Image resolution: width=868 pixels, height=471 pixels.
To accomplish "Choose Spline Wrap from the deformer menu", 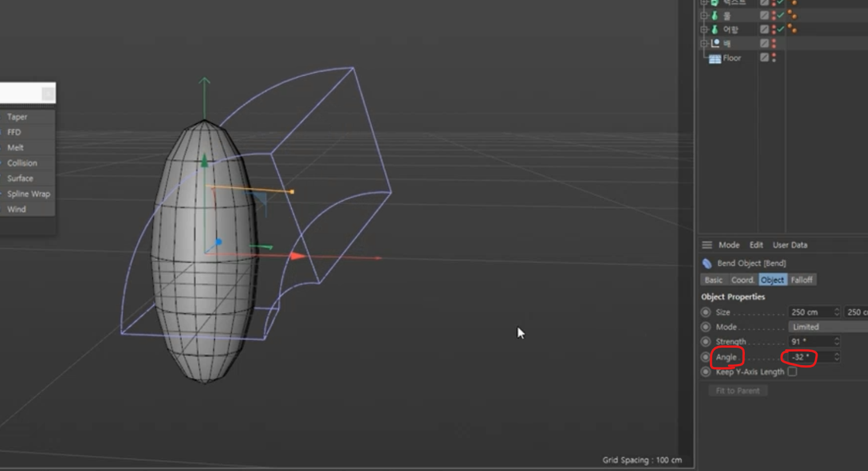I will 28,194.
